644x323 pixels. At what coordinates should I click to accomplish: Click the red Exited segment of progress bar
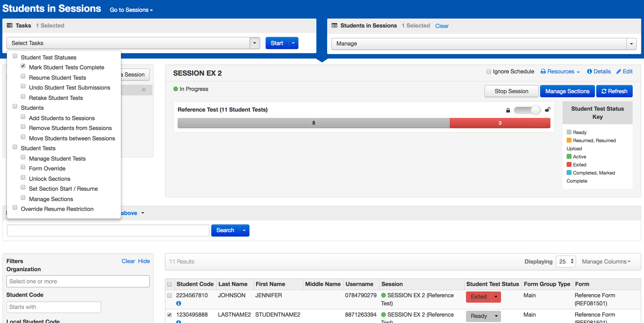point(500,123)
